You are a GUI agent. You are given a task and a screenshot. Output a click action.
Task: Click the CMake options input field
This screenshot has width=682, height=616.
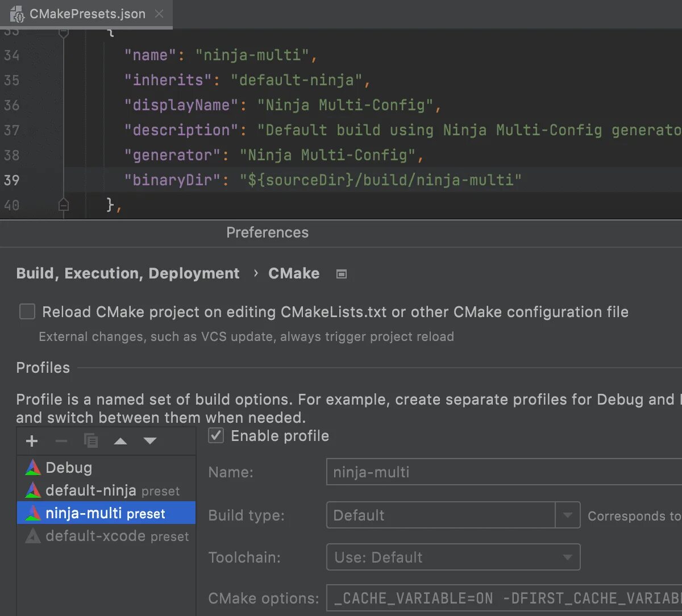pyautogui.click(x=504, y=598)
